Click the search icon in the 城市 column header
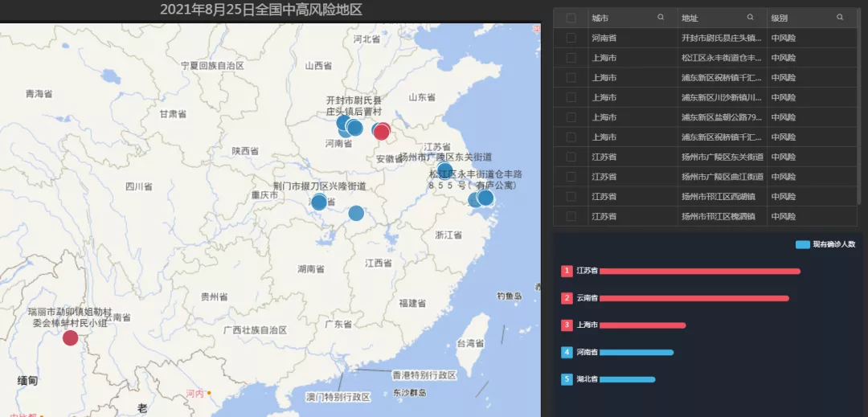 tap(661, 17)
